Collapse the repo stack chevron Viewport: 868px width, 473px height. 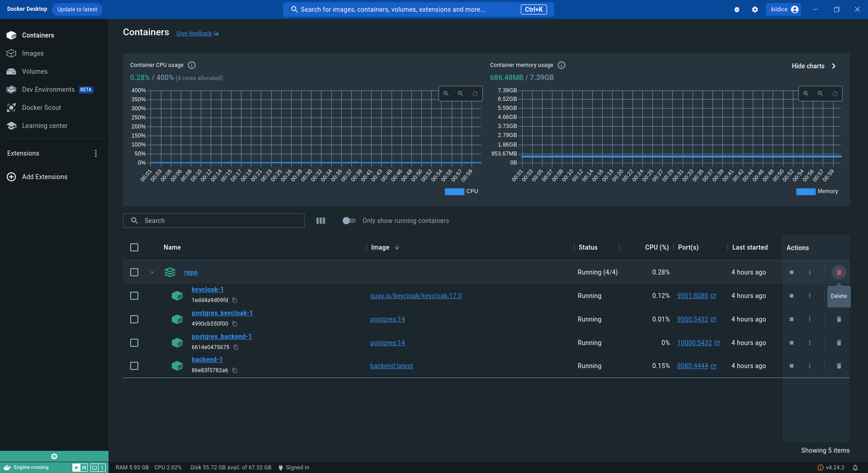(152, 272)
